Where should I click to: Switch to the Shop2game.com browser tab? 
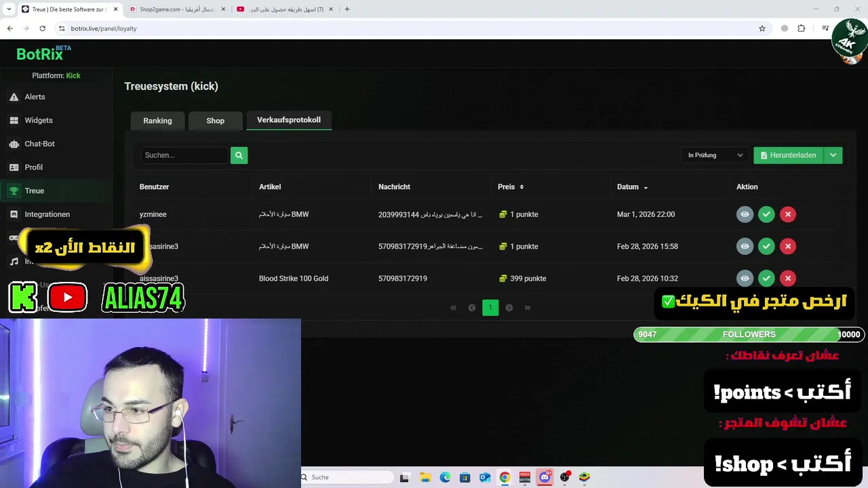pos(177,9)
